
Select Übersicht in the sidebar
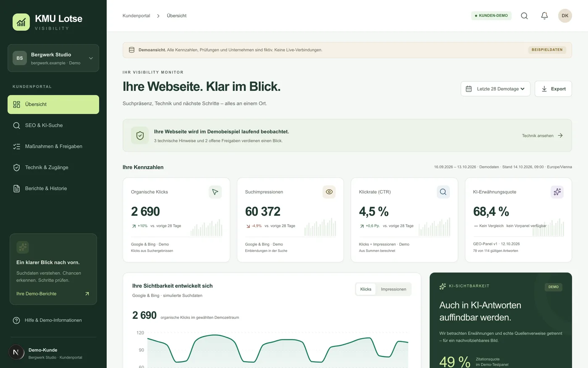click(x=53, y=104)
